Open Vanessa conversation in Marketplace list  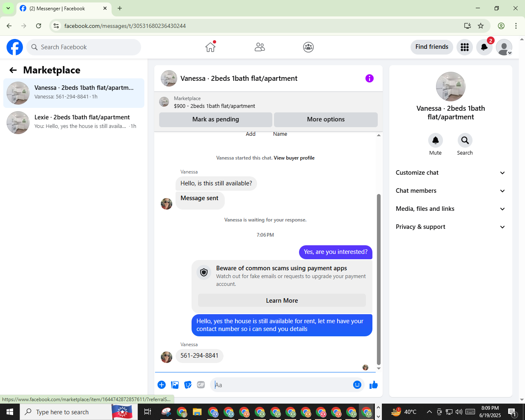point(74,93)
